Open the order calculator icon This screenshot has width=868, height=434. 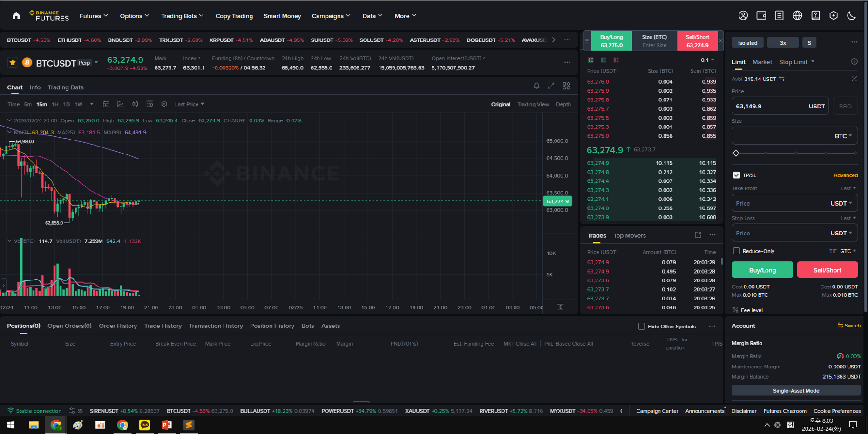pos(854,79)
